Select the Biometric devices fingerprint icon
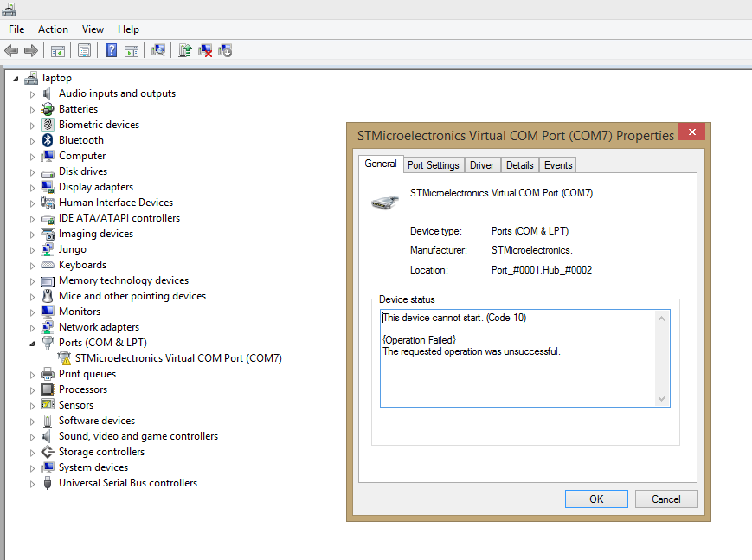This screenshot has height=560, width=752. pos(48,125)
